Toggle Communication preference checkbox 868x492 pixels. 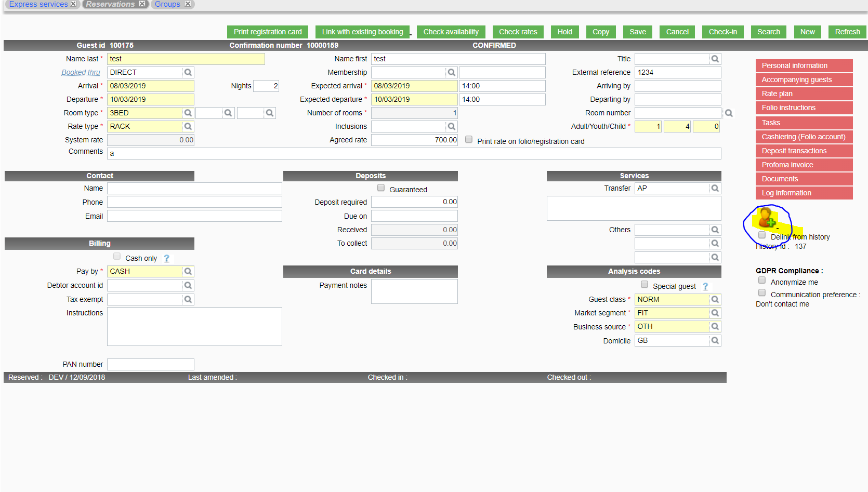click(x=762, y=293)
